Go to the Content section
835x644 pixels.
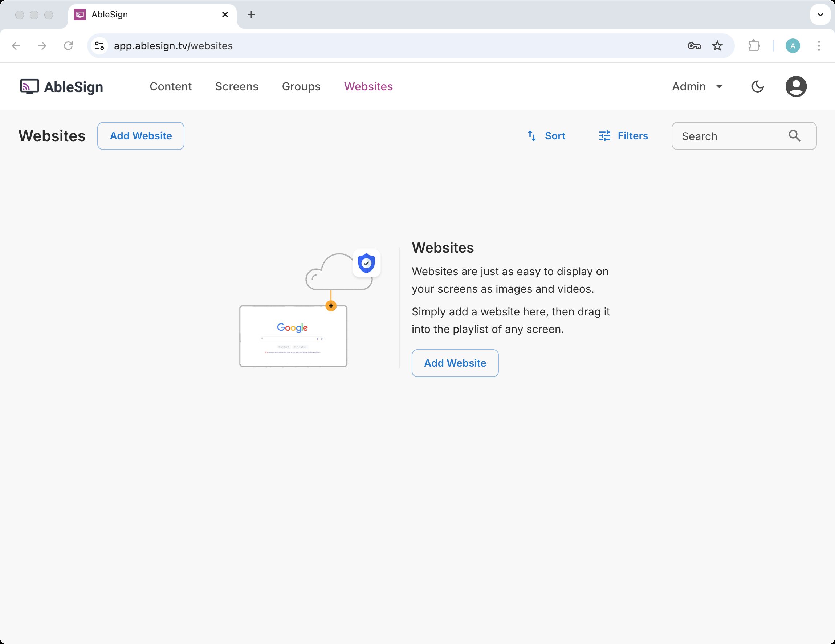[x=171, y=87]
